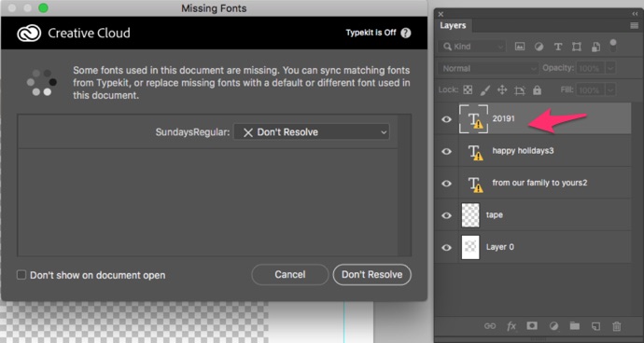Open SundaysRegular font replacement dropdown
This screenshot has height=343, width=644.
pos(312,132)
